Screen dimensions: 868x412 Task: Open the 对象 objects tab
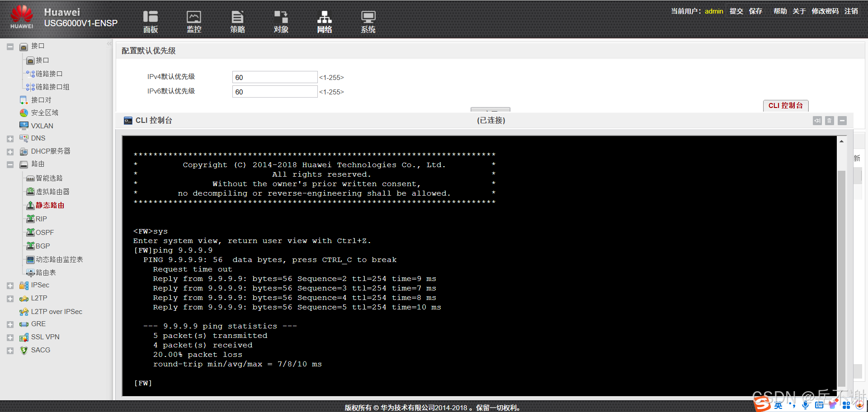[281, 22]
